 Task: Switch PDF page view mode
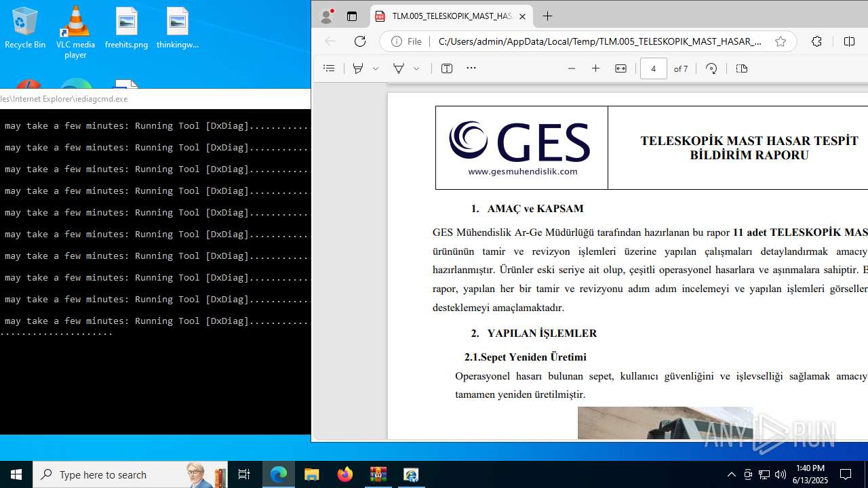741,68
